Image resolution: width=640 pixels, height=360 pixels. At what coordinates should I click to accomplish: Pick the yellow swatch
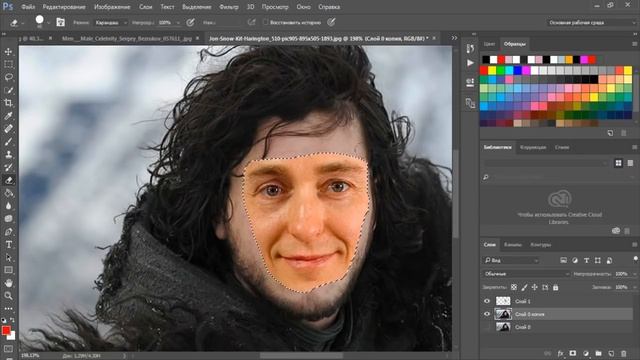pos(493,71)
